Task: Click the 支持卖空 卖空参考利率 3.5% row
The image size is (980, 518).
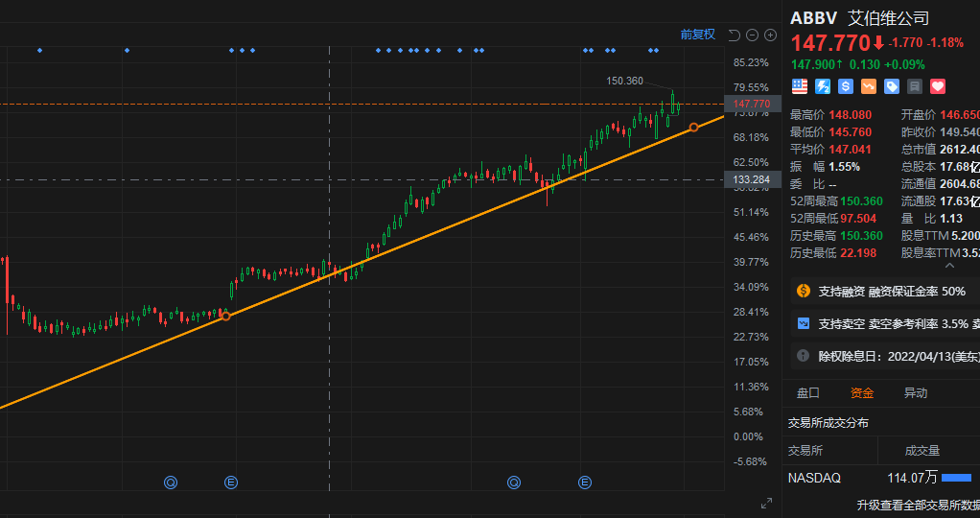Action: (885, 323)
